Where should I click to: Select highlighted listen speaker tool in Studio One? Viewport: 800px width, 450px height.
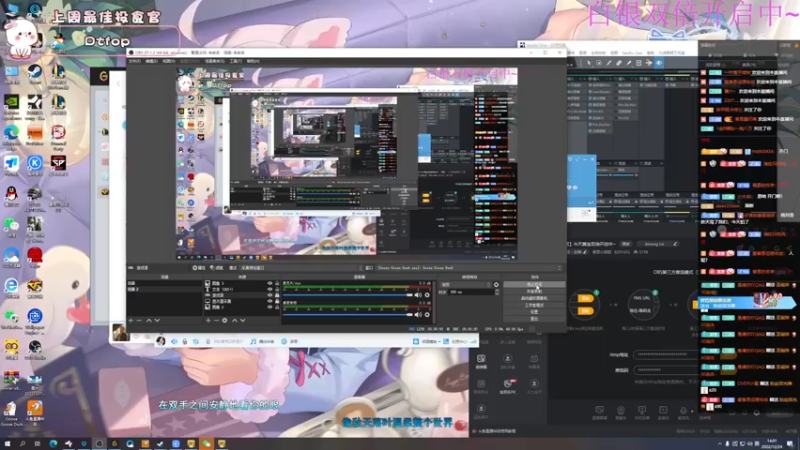659,63
